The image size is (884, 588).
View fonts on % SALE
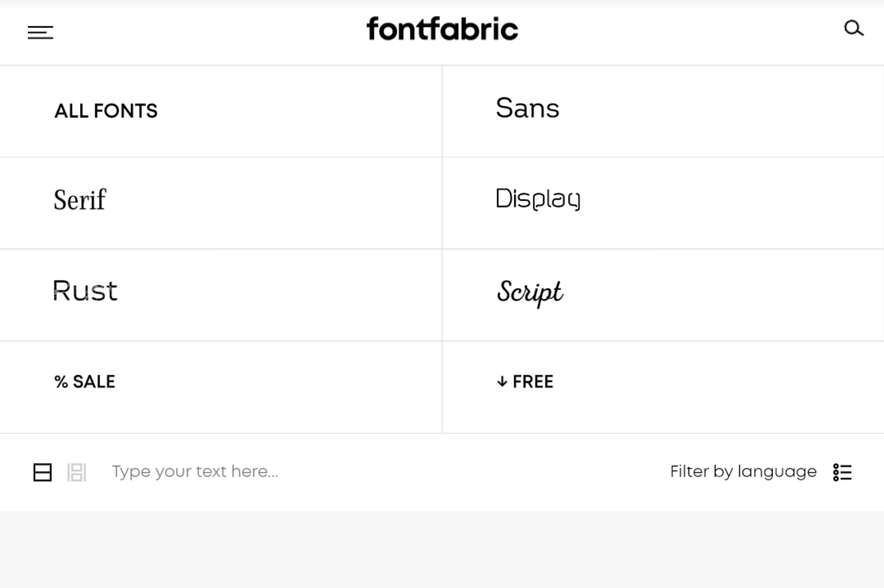(x=84, y=381)
